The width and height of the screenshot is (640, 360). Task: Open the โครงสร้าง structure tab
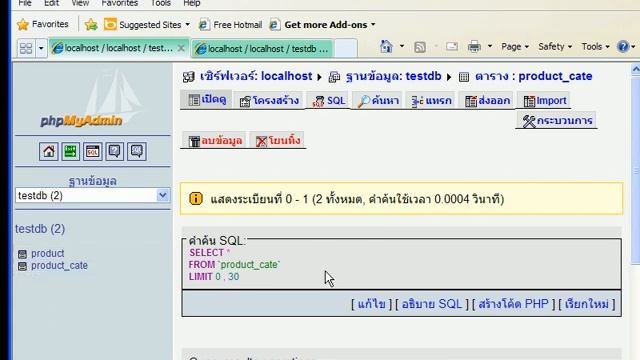pos(269,101)
